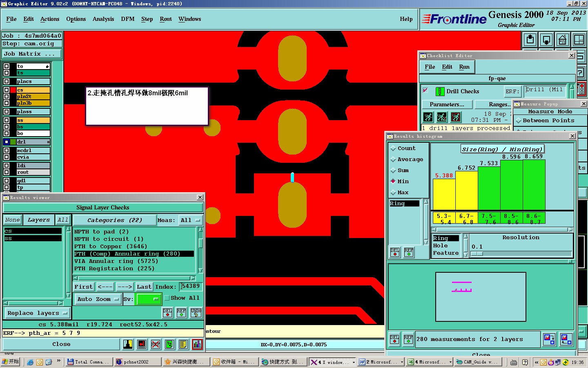This screenshot has width=588, height=368.
Task: Click the upload-arrow toolbar icon at top right
Action: 530,40
